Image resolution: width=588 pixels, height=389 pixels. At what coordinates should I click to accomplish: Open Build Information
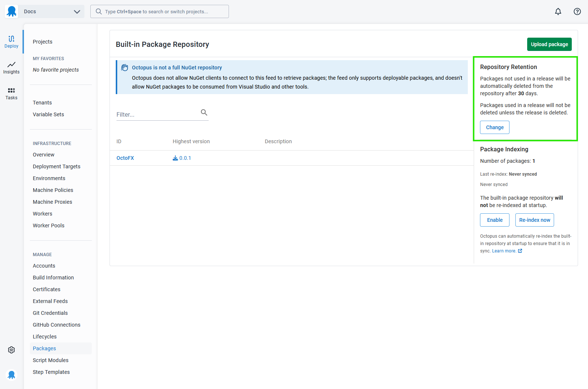[53, 278]
